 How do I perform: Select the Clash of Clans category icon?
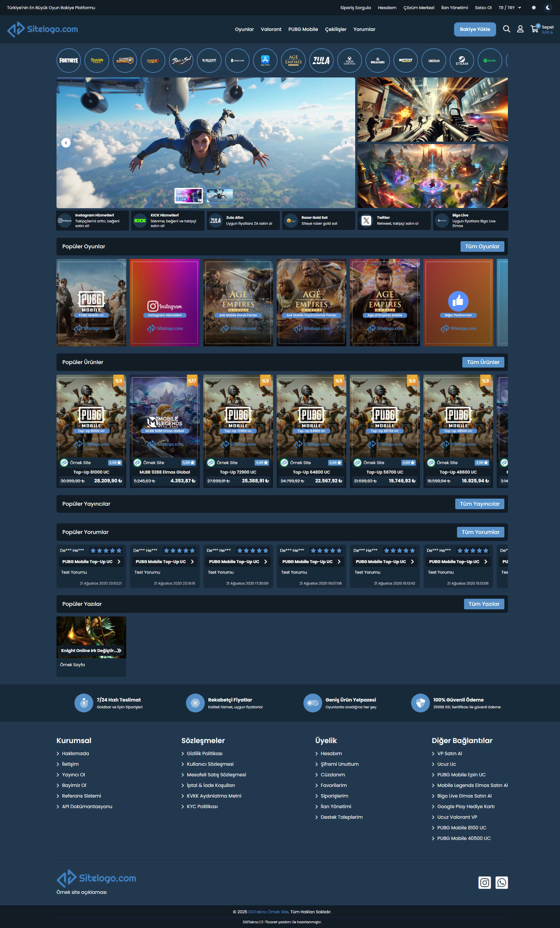coord(153,60)
